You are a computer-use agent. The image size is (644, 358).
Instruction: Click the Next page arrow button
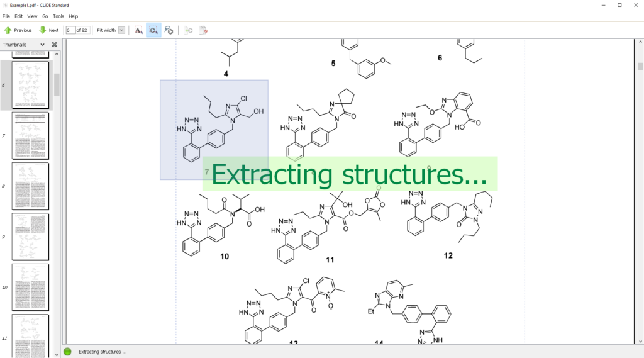pyautogui.click(x=48, y=30)
